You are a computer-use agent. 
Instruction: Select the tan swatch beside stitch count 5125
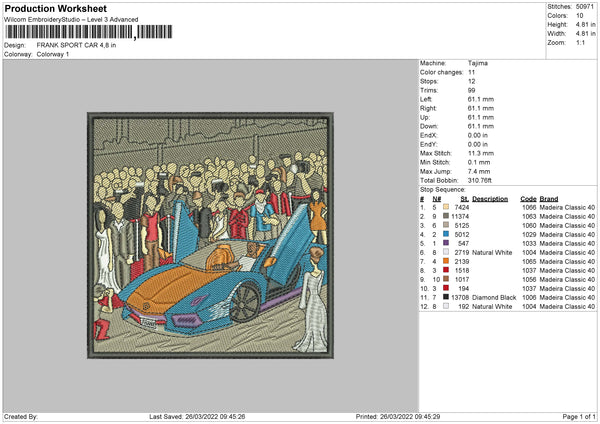pos(446,225)
